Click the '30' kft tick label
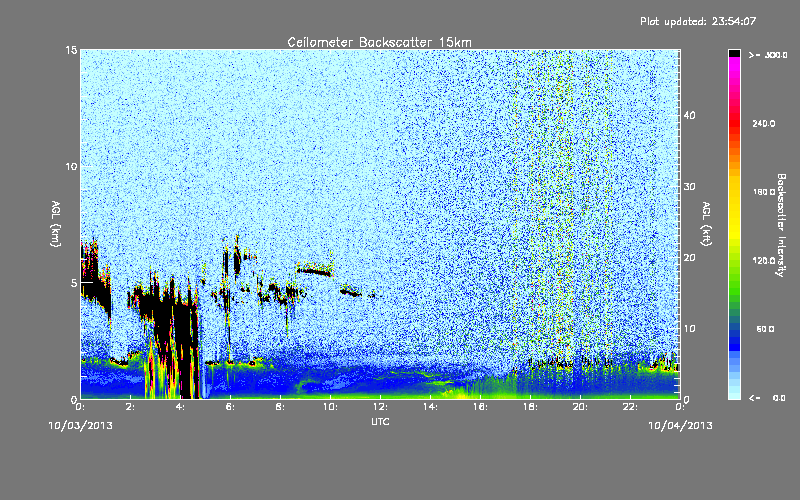 [x=689, y=187]
